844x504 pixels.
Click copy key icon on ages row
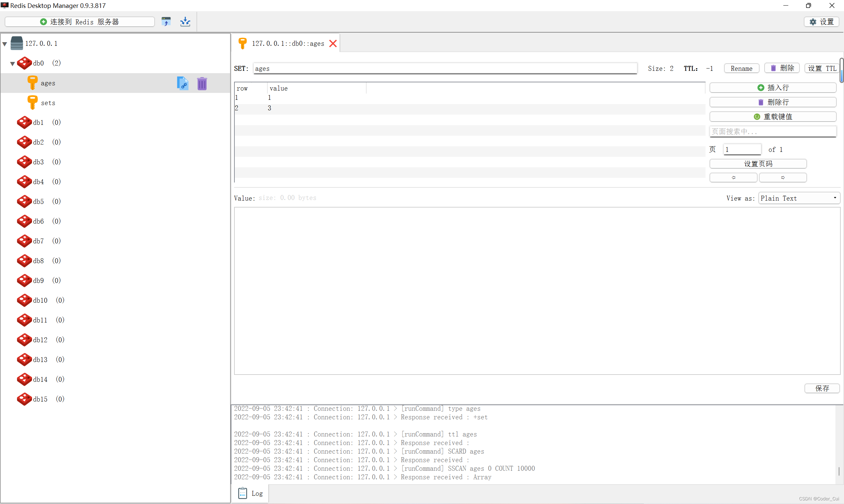(183, 83)
